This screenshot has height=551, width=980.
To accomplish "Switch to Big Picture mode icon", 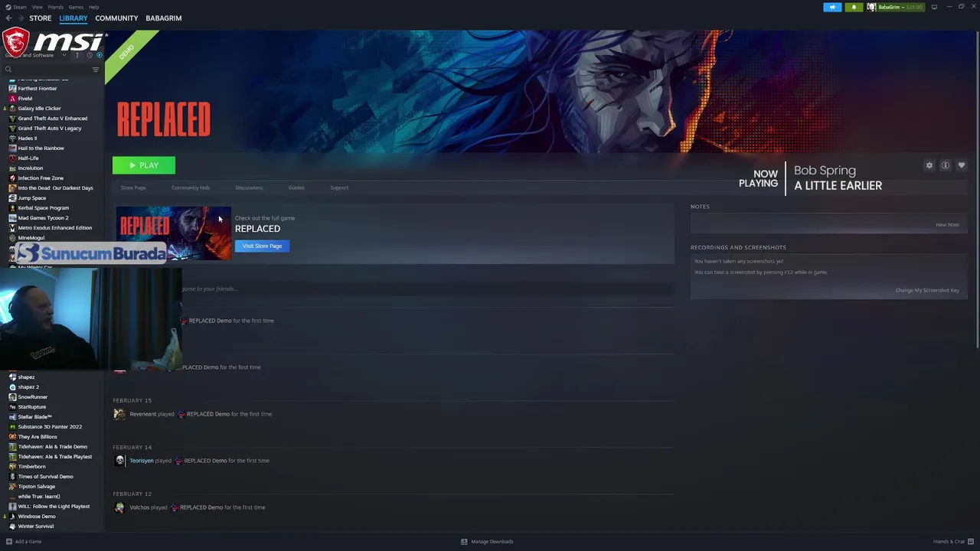I will 934,7.
